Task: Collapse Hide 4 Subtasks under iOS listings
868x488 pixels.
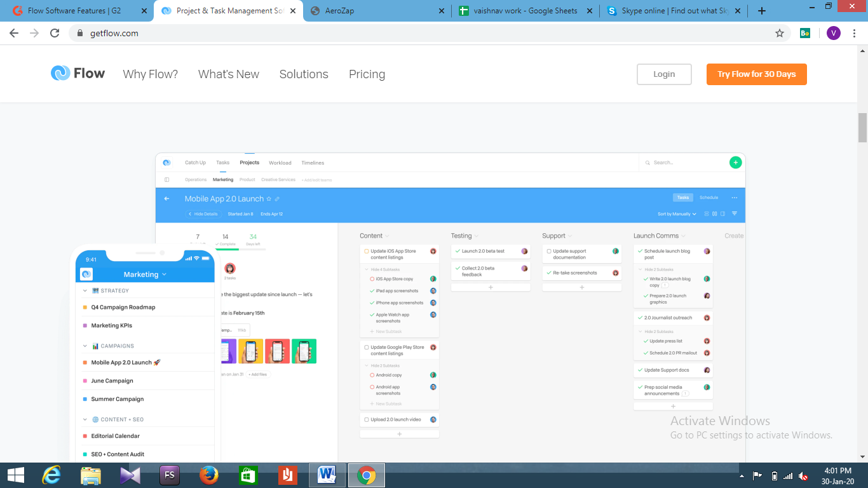Action: pyautogui.click(x=384, y=269)
